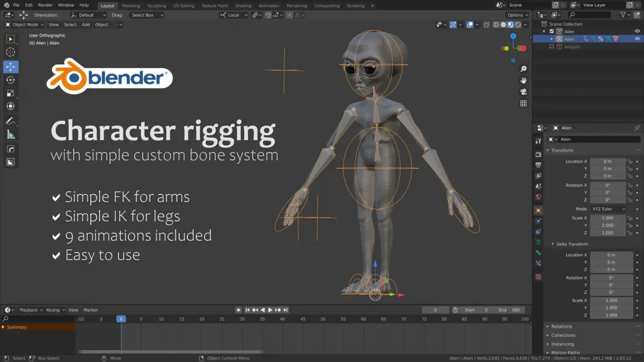Open the Scene properties tab
The image size is (644, 362).
(x=538, y=186)
